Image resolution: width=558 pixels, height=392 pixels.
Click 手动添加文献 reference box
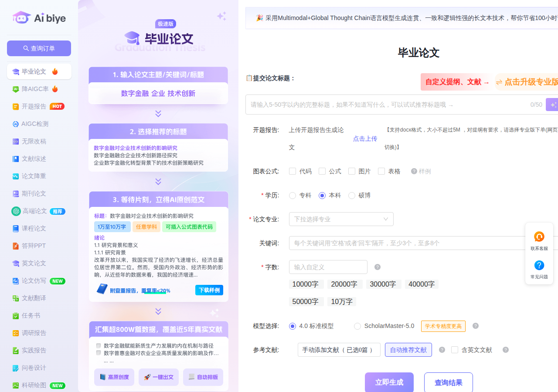(339, 350)
